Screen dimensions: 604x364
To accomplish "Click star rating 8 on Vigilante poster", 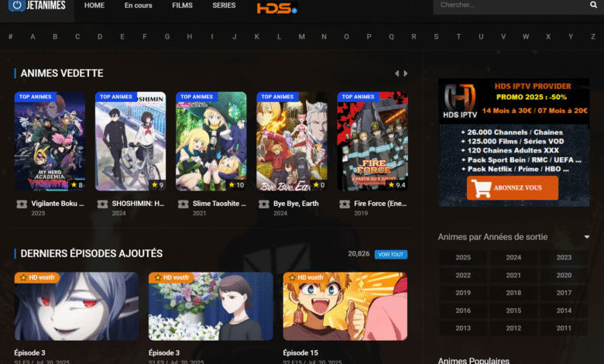I will click(x=77, y=185).
